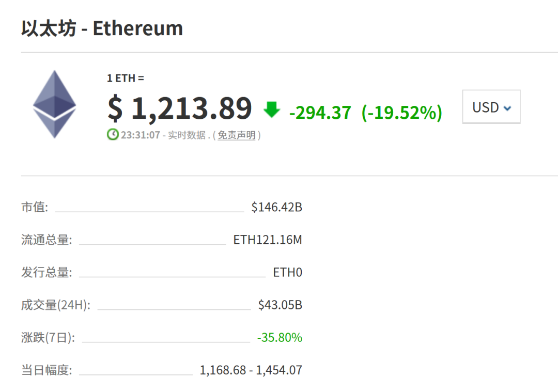Click the 以太坊 - Ethereum page heading

click(x=102, y=28)
